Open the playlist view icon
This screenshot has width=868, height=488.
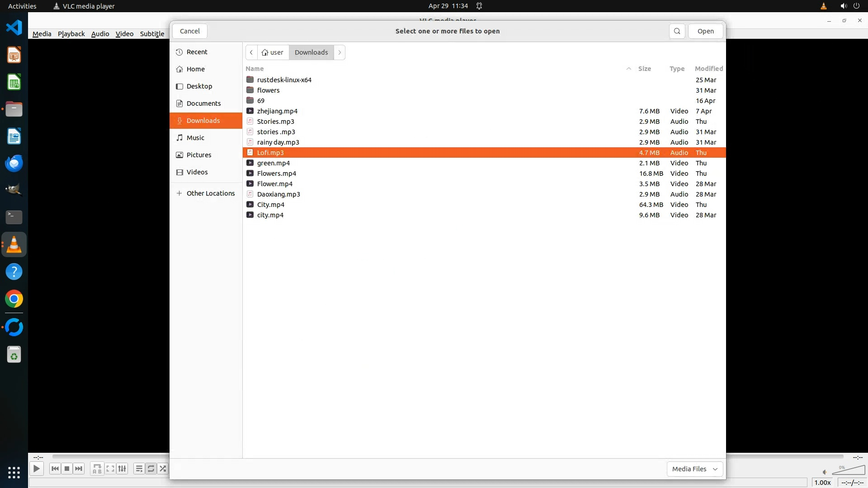pos(139,469)
